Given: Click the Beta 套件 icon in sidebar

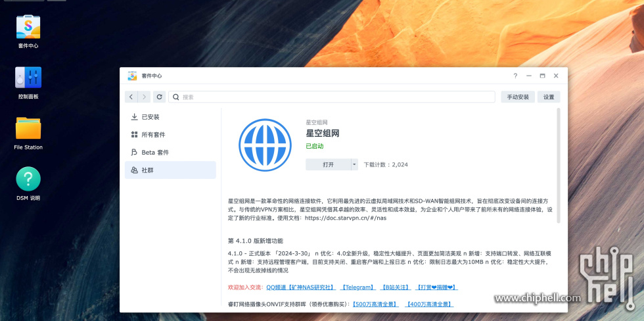Looking at the screenshot, I should (134, 152).
